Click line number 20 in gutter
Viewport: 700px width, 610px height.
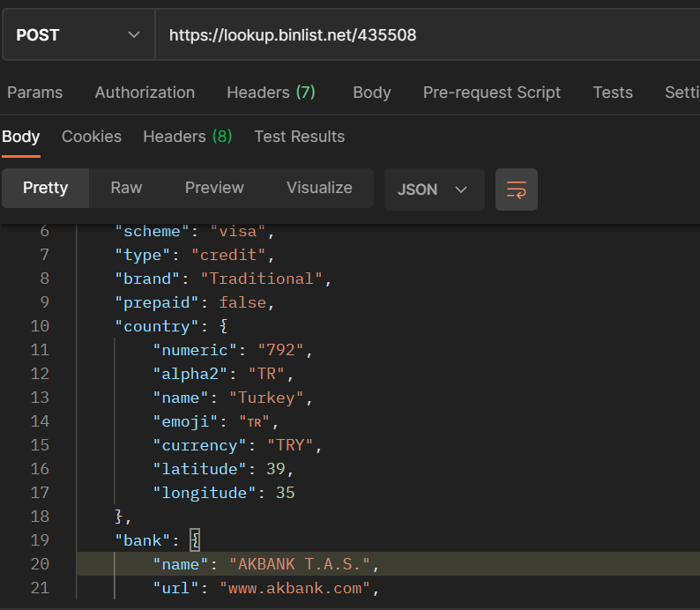pyautogui.click(x=40, y=564)
